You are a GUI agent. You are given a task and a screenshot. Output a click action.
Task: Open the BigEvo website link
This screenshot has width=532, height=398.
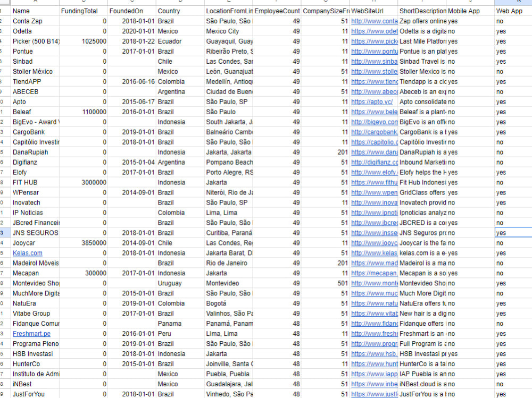pos(374,122)
